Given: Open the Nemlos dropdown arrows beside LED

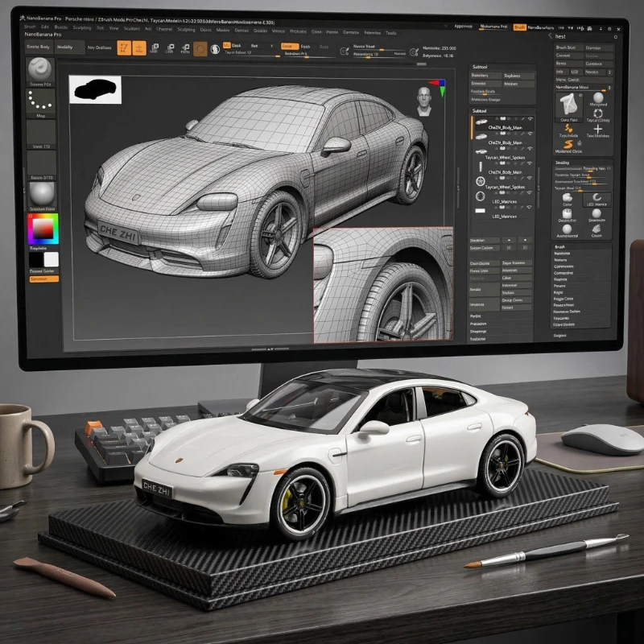Looking at the screenshot, I should (x=609, y=72).
